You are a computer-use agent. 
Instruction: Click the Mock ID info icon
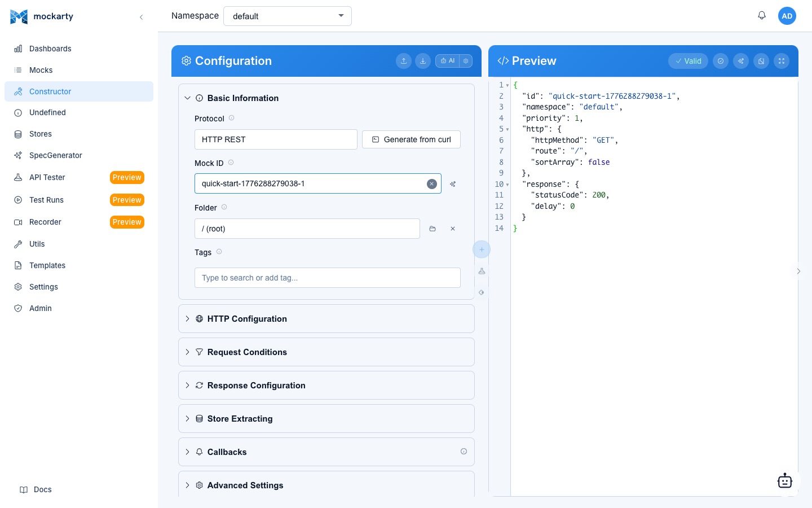(231, 163)
